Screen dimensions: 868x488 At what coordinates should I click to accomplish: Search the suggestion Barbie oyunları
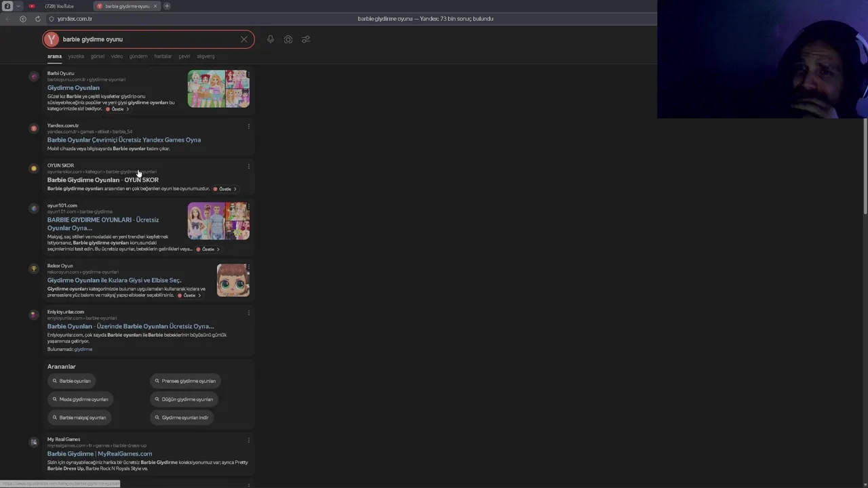71,381
